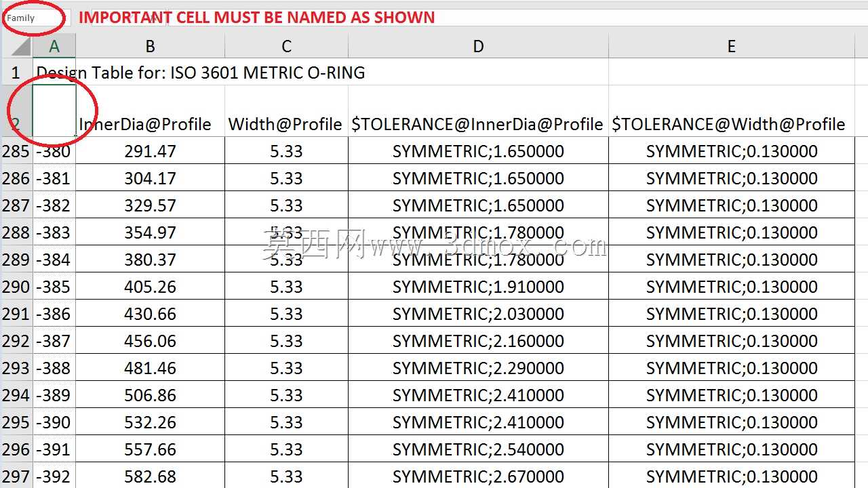Click Width "5.33" in row 286
The image size is (868, 488).
pos(286,178)
